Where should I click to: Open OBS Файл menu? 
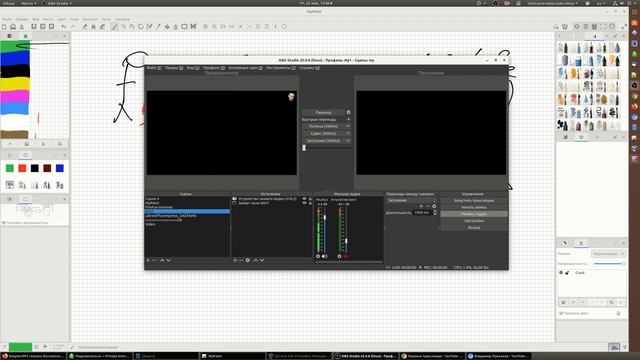(154, 68)
